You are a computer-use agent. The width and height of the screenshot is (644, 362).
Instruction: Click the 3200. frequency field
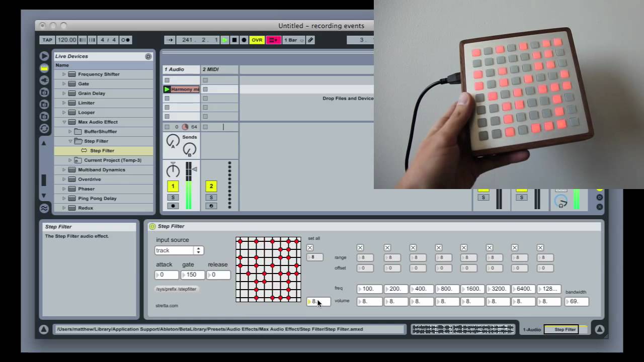(x=498, y=289)
